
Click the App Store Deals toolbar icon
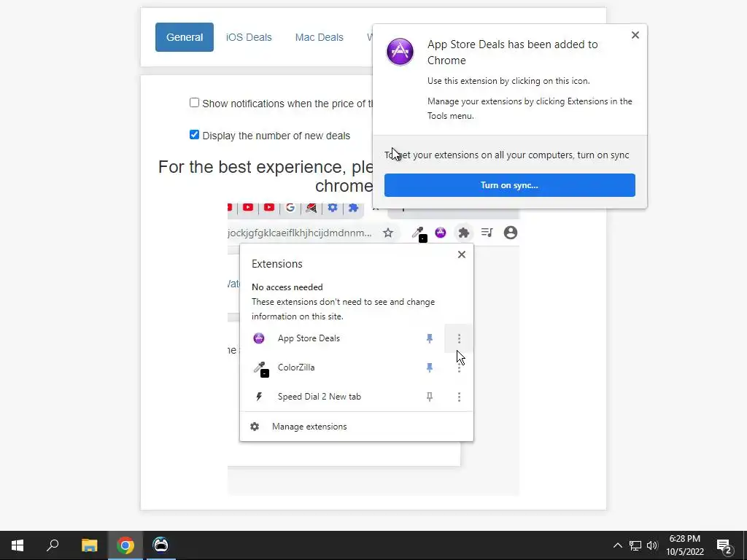[441, 233]
